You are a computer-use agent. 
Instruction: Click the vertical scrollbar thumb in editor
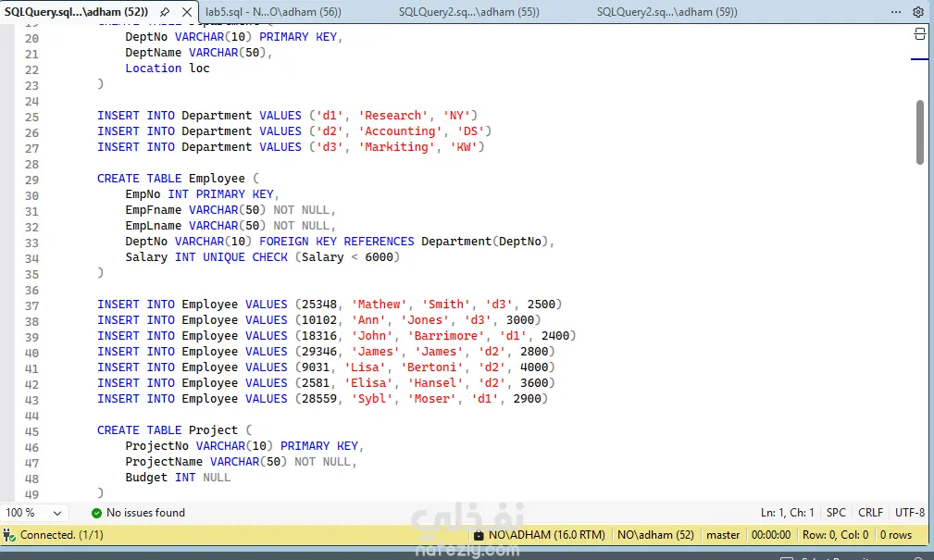920,131
